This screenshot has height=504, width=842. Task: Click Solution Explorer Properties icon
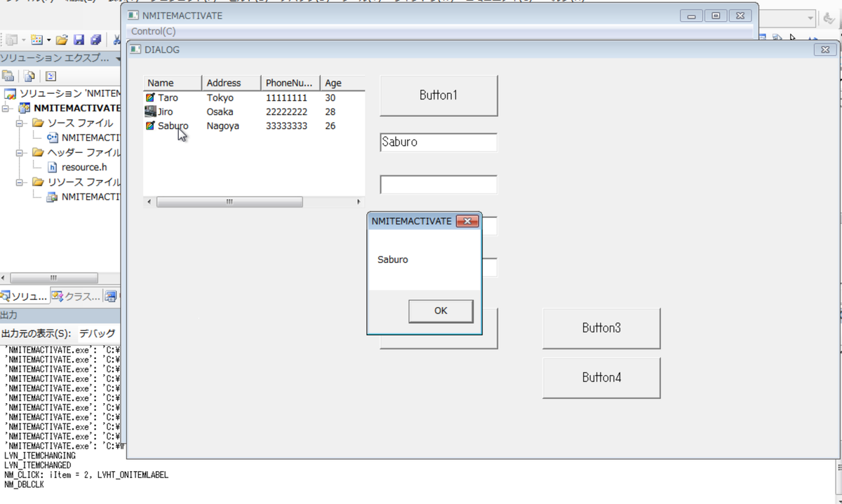click(9, 76)
